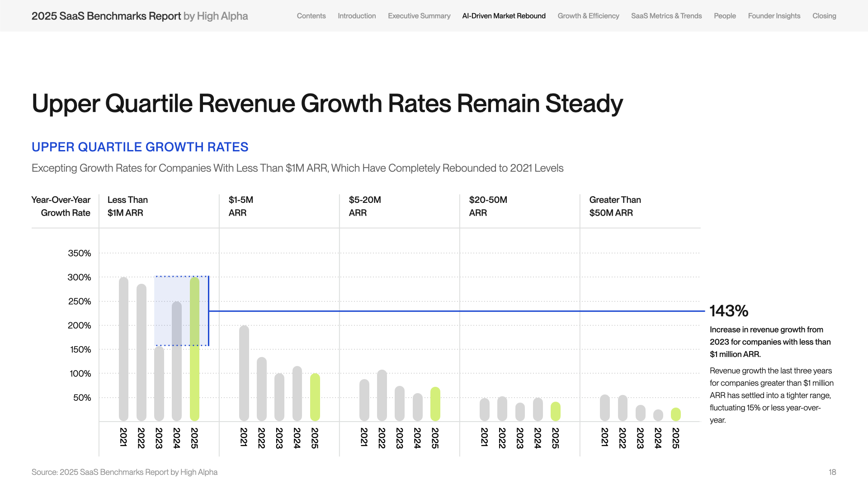This screenshot has height=488, width=868.
Task: Open Executive Summary section
Action: [x=419, y=16]
